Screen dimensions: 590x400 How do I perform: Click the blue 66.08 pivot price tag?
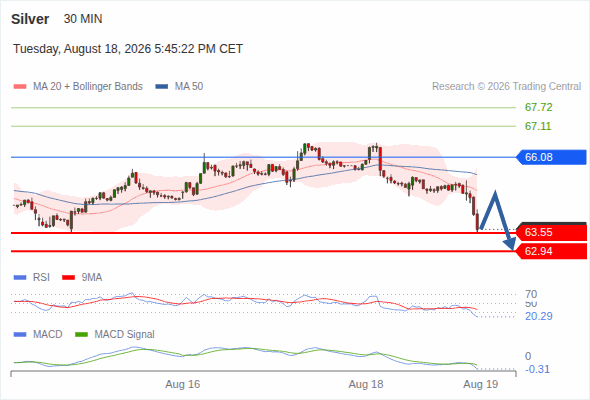pyautogui.click(x=550, y=157)
